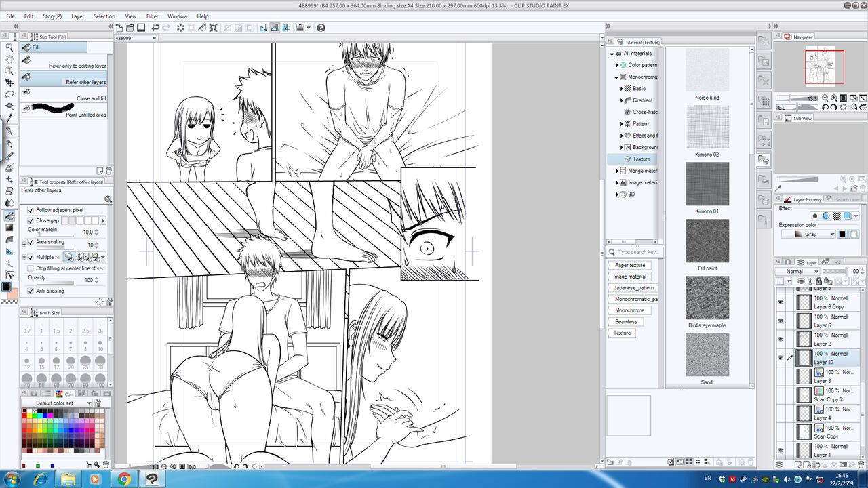Screen dimensions: 868x488
Task: Click the New file icon in command bar
Action: [119, 28]
